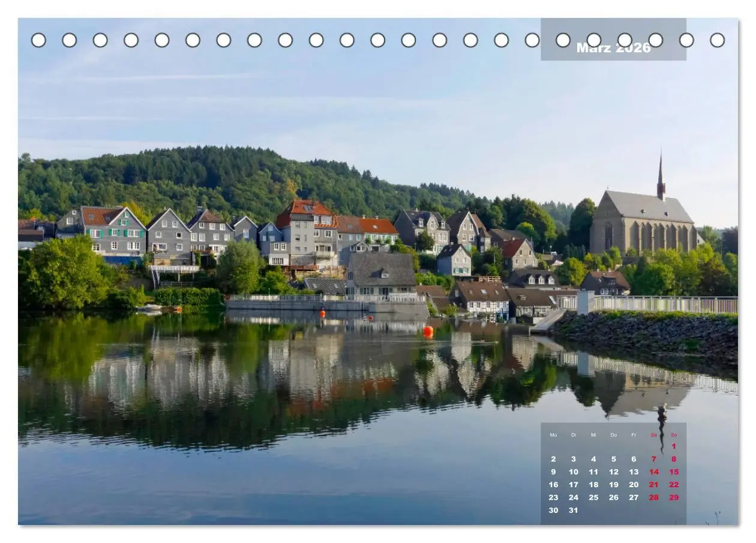Image resolution: width=756 pixels, height=543 pixels.
Task: Select red Saturday 14 in the calendar
Action: 654,472
